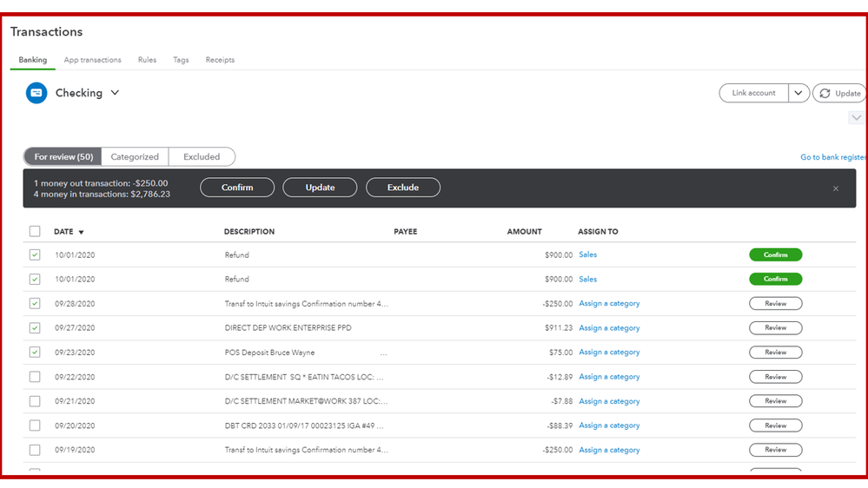Review the EATIN TACOS transaction
Viewport: 868px width, 488px height.
776,377
